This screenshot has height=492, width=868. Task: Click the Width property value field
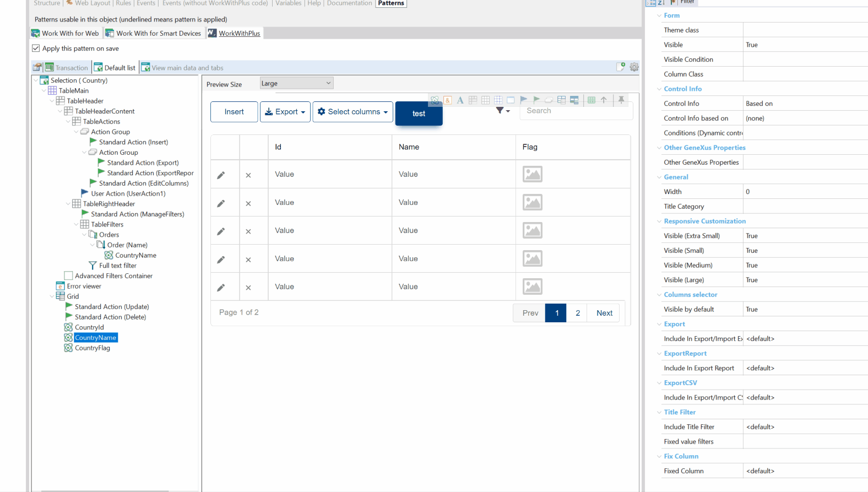(x=805, y=192)
